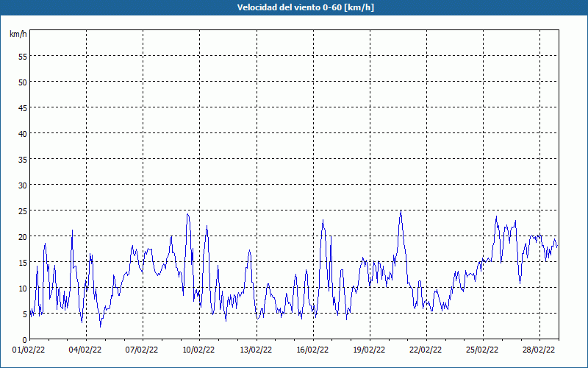Click the y-axis value 25
The height and width of the screenshot is (368, 588).
[x=23, y=210]
